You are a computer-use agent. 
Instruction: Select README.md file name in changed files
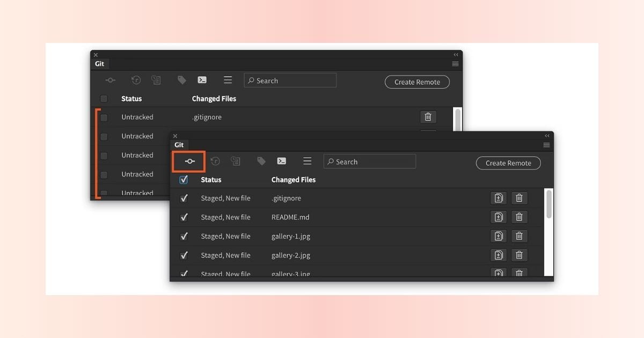click(290, 217)
